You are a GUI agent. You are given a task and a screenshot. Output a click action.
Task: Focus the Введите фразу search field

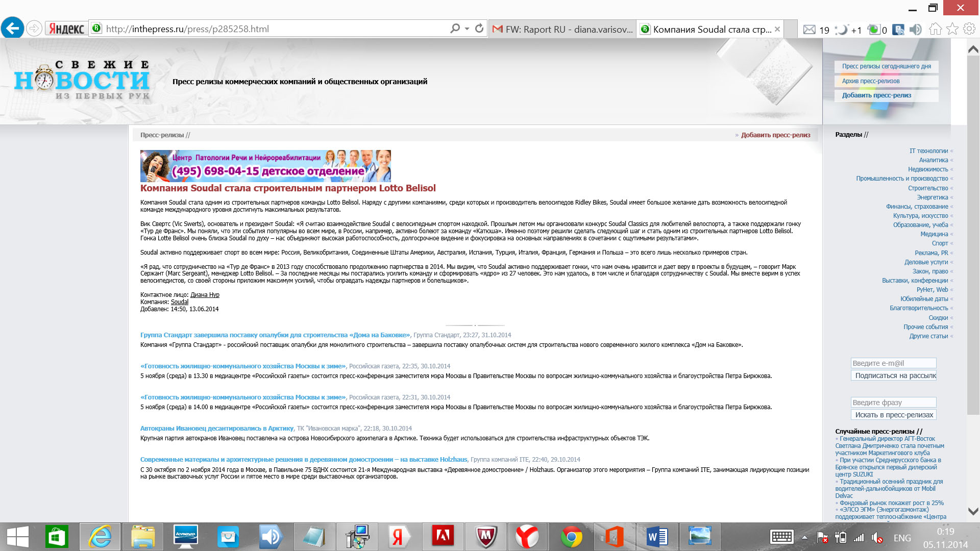pyautogui.click(x=893, y=403)
